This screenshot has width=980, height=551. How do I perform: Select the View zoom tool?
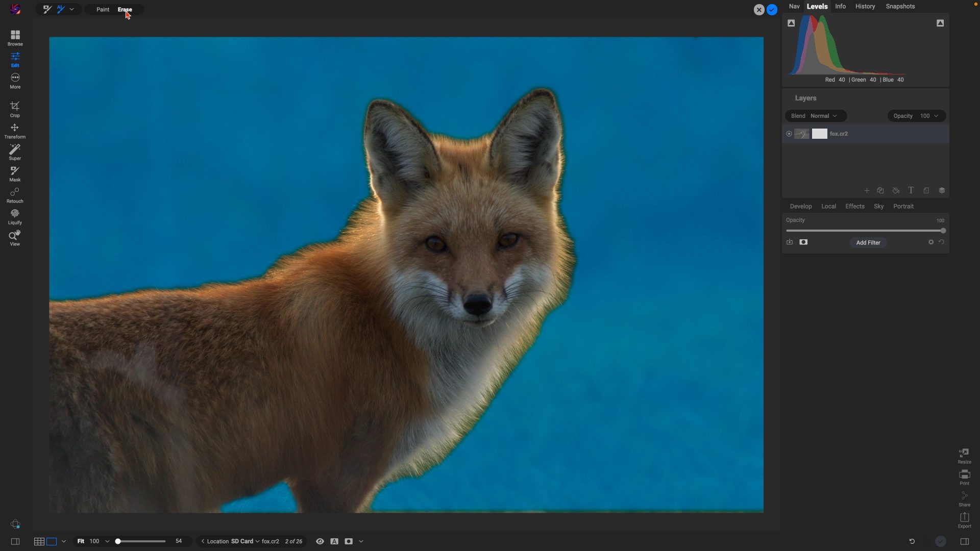(x=15, y=238)
